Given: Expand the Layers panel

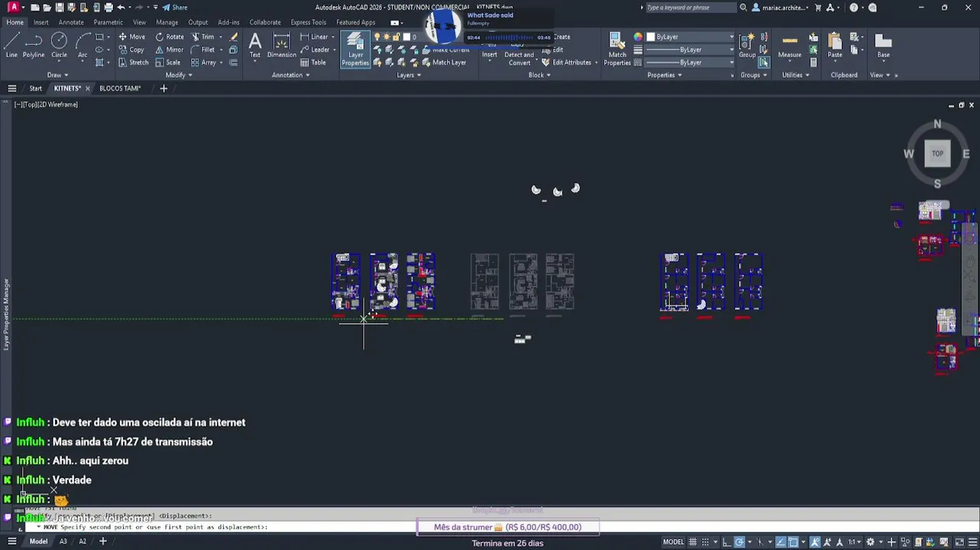Looking at the screenshot, I should click(x=409, y=75).
